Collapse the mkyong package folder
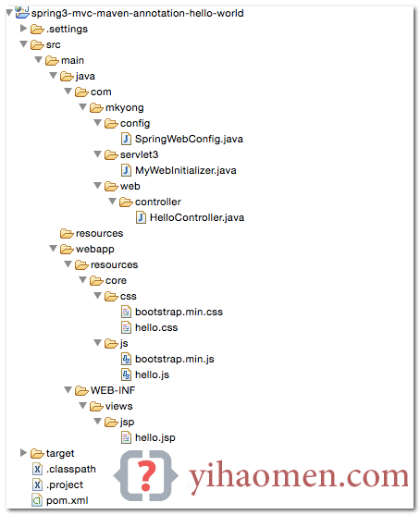 click(x=83, y=107)
